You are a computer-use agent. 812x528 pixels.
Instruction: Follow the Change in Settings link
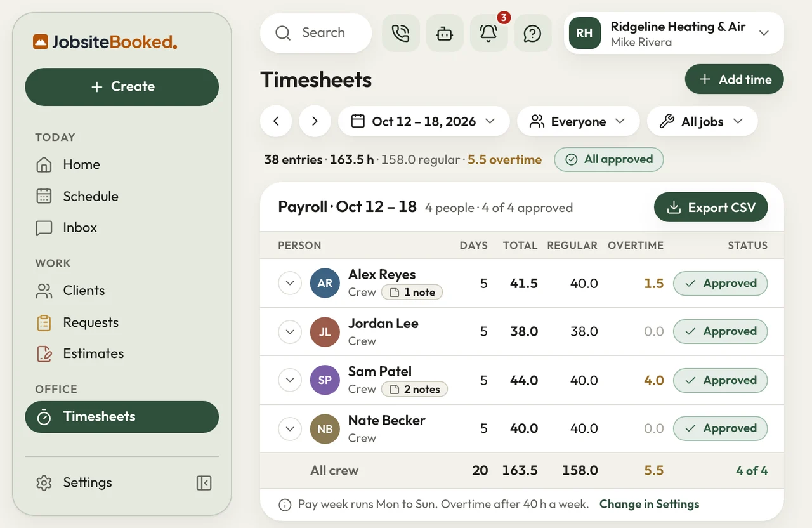click(x=649, y=505)
